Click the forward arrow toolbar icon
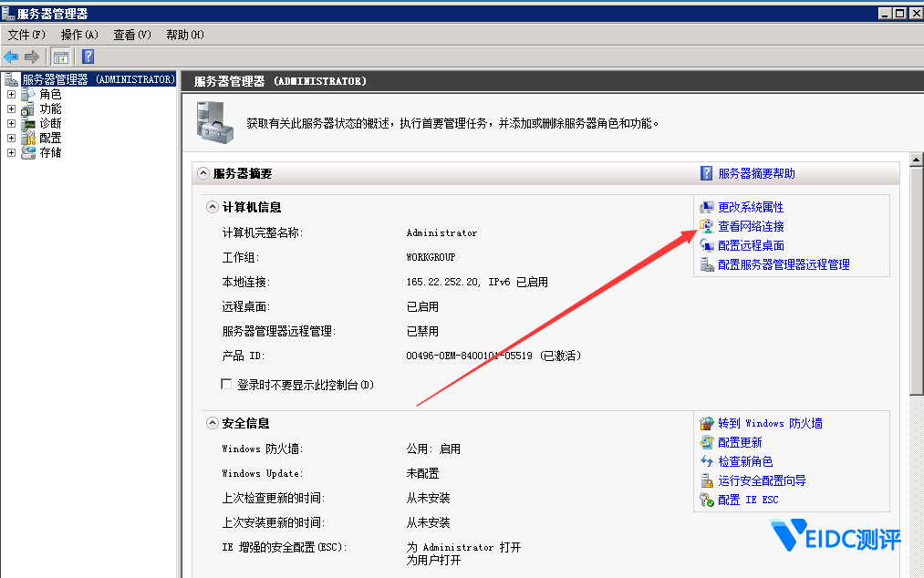The width and height of the screenshot is (924, 578). (32, 57)
